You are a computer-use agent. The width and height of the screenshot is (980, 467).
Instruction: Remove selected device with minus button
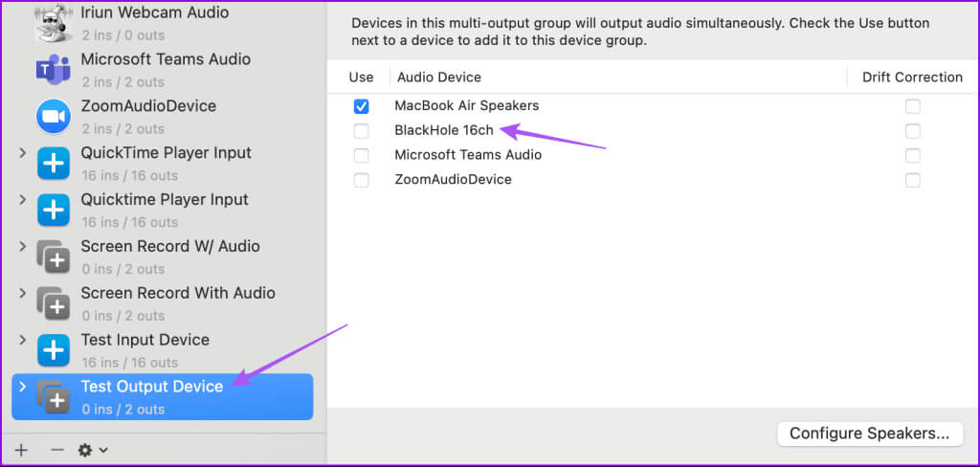(x=56, y=450)
